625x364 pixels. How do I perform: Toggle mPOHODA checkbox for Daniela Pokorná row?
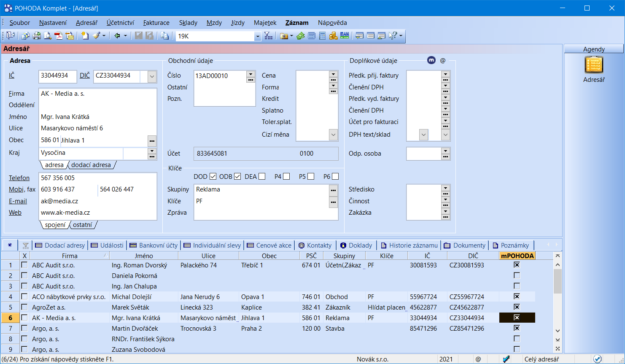click(x=517, y=275)
